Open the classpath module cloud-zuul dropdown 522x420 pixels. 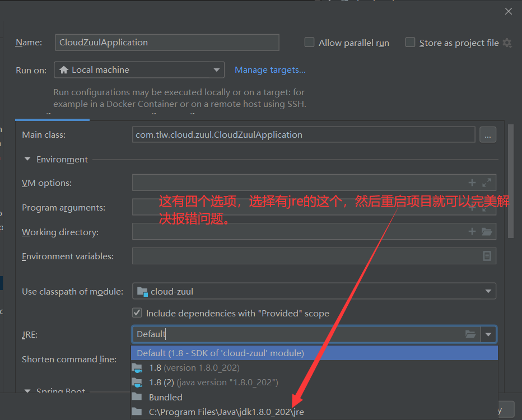point(314,291)
